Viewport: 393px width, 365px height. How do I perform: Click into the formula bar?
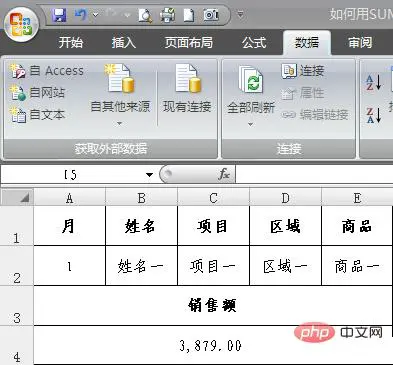tap(314, 175)
